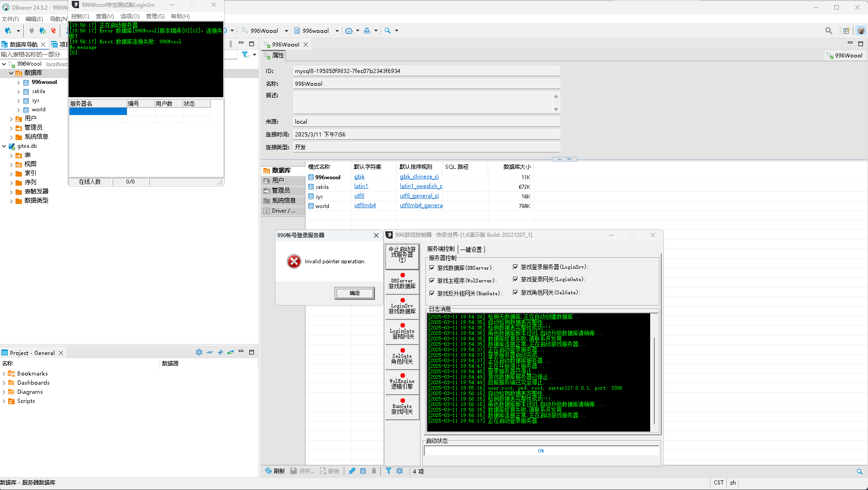Image resolution: width=868 pixels, height=490 pixels.
Task: Select the 用户 side tab in editor
Action: coord(283,180)
